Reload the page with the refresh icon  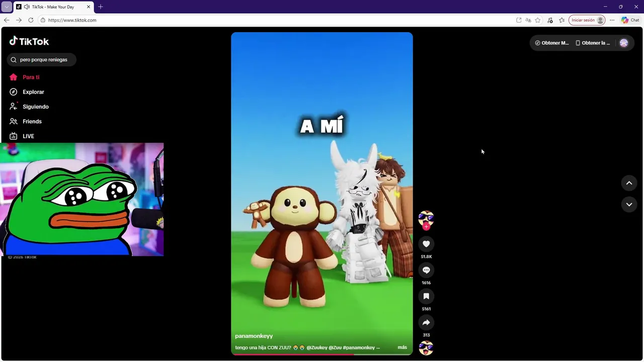click(31, 20)
